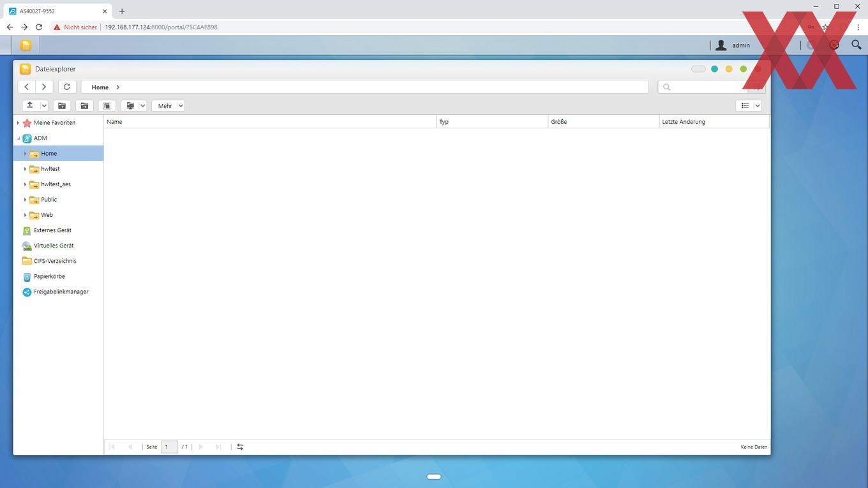Go back in the browser
The height and width of the screenshot is (488, 868).
[10, 27]
